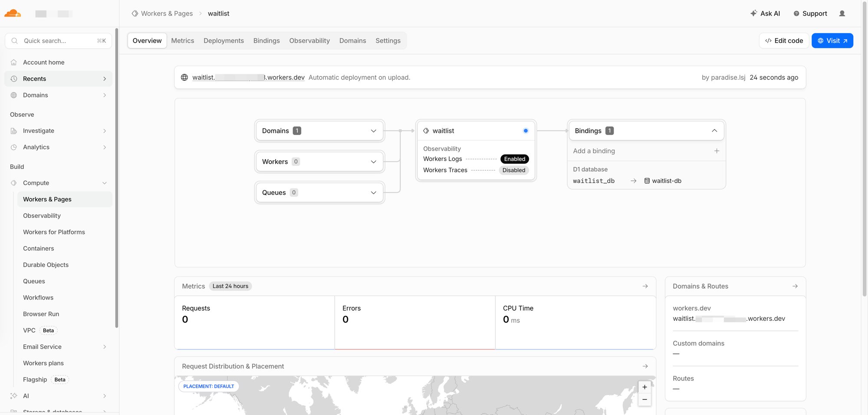The width and height of the screenshot is (868, 415).
Task: Open Metrics details arrow icon
Action: (645, 286)
